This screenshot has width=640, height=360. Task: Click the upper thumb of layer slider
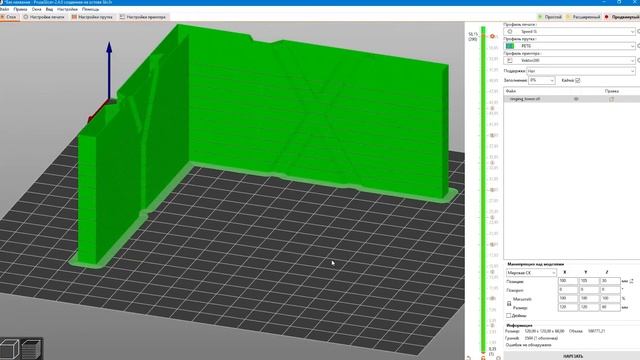pyautogui.click(x=483, y=36)
